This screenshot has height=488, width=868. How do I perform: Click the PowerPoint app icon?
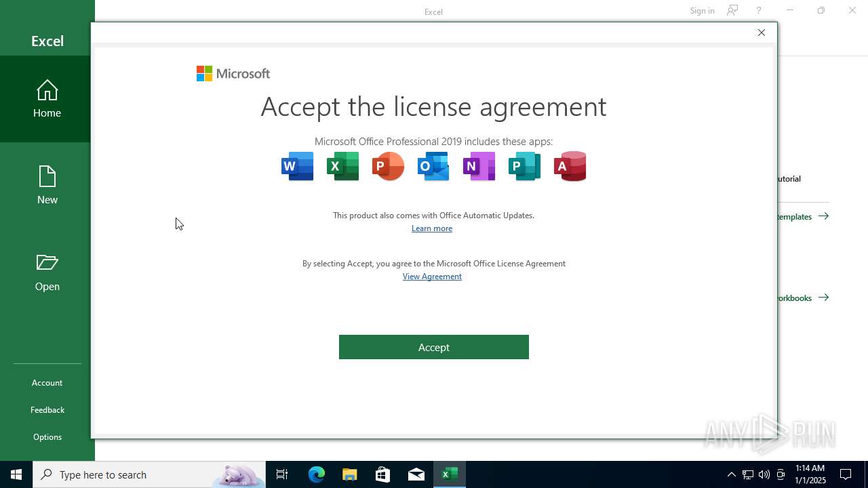389,166
